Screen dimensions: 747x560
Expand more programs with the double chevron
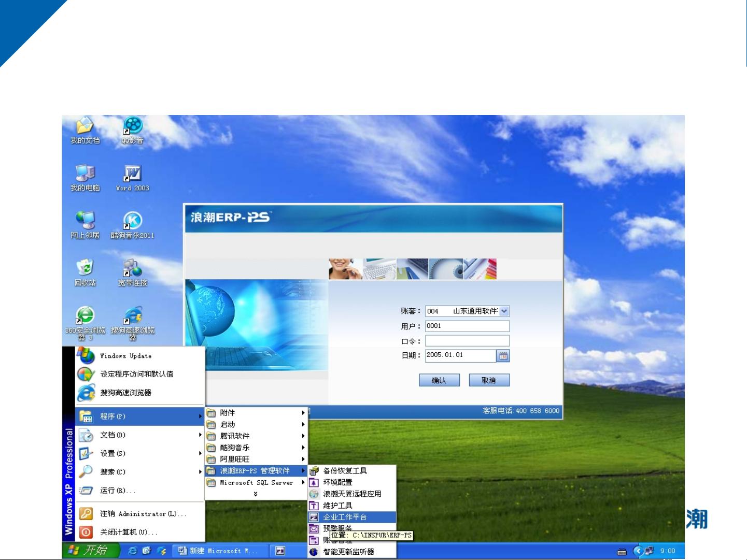256,494
